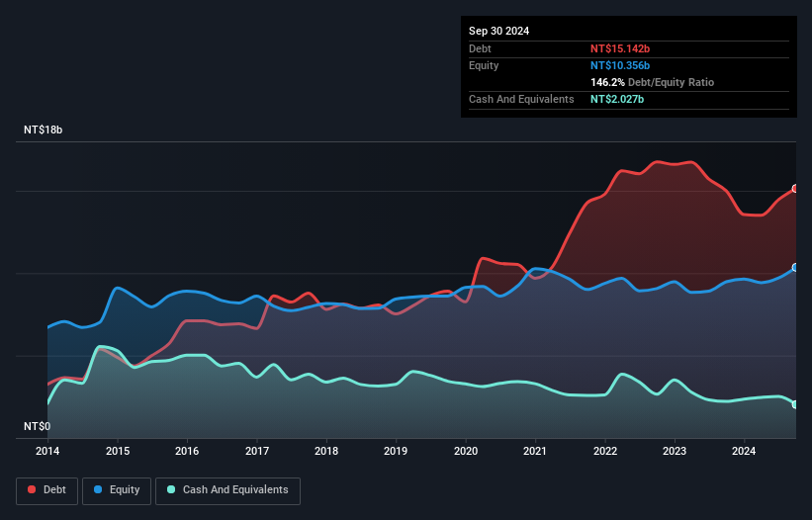
Task: Select the 2024 x-axis label
Action: pyautogui.click(x=744, y=452)
